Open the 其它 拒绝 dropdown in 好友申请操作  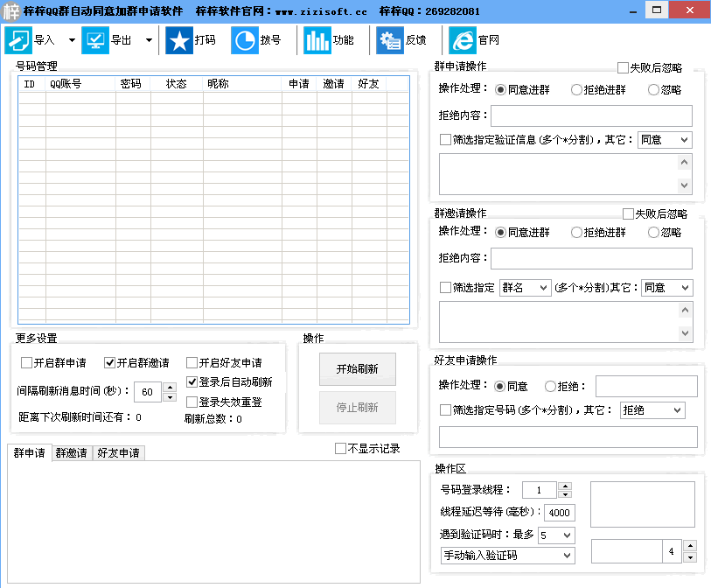tap(652, 410)
